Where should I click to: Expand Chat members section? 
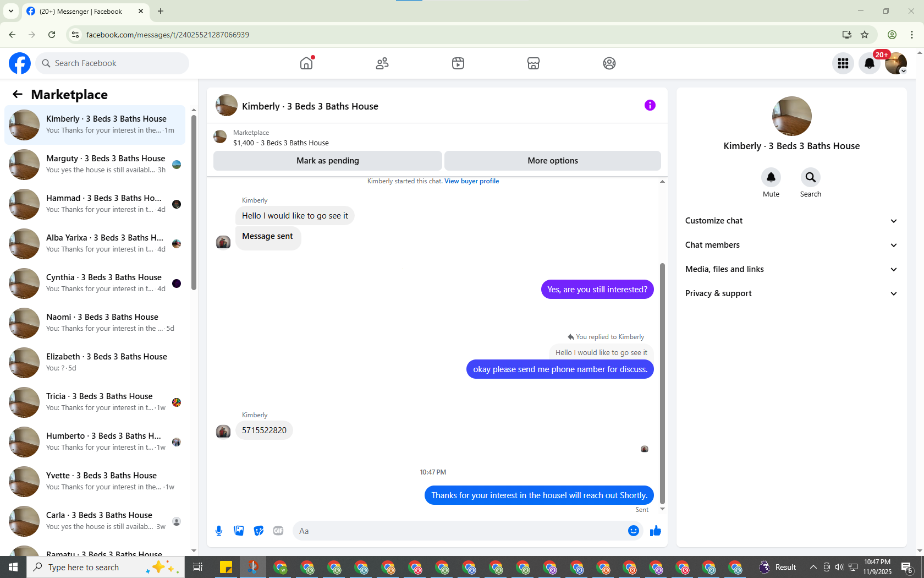(791, 245)
